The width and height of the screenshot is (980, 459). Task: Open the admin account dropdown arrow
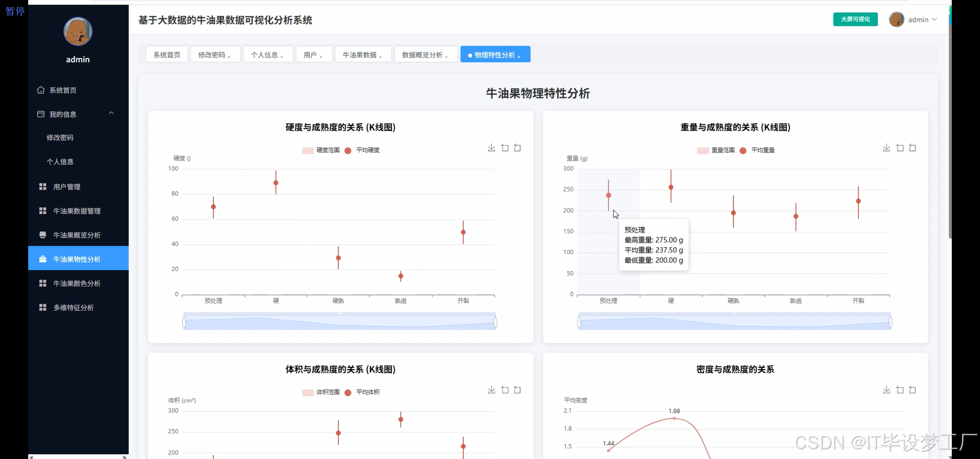point(934,20)
